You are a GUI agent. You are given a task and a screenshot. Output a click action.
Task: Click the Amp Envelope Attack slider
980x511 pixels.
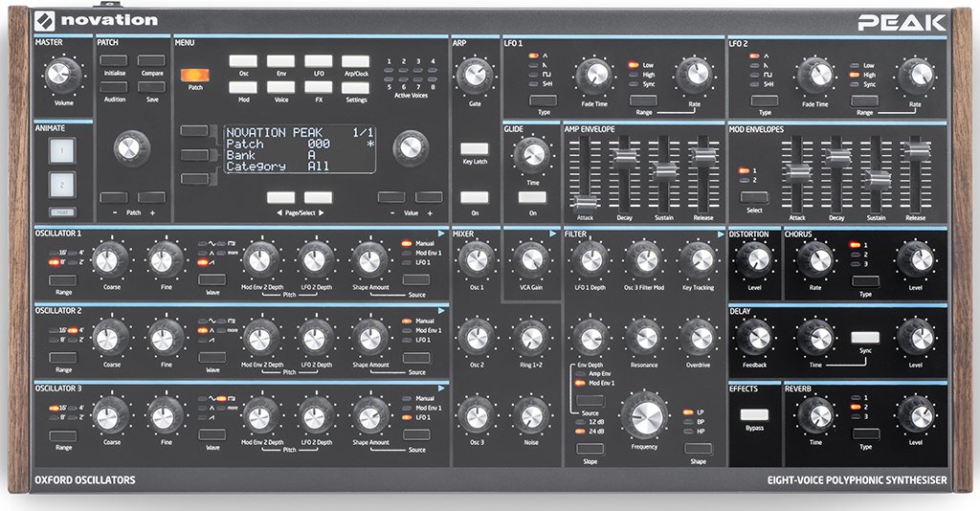pos(586,201)
